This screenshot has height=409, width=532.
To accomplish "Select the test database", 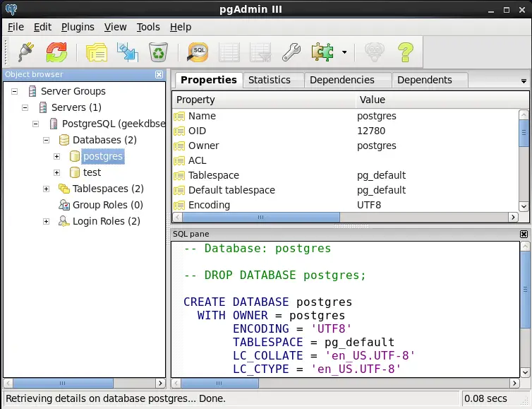I will coord(92,172).
